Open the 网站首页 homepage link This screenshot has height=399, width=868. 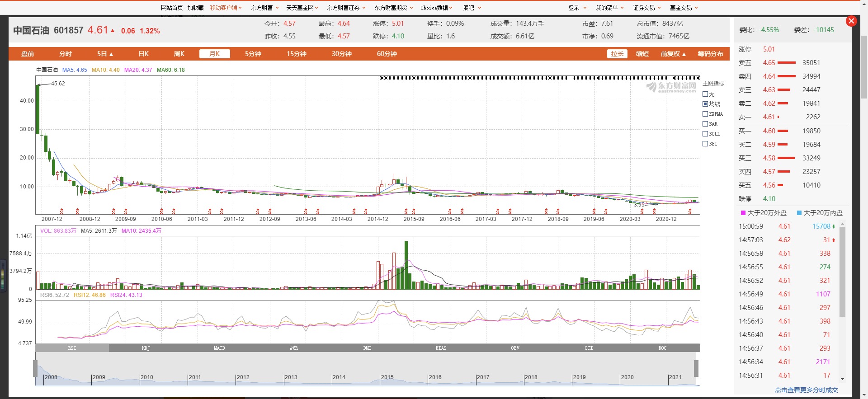click(x=172, y=8)
